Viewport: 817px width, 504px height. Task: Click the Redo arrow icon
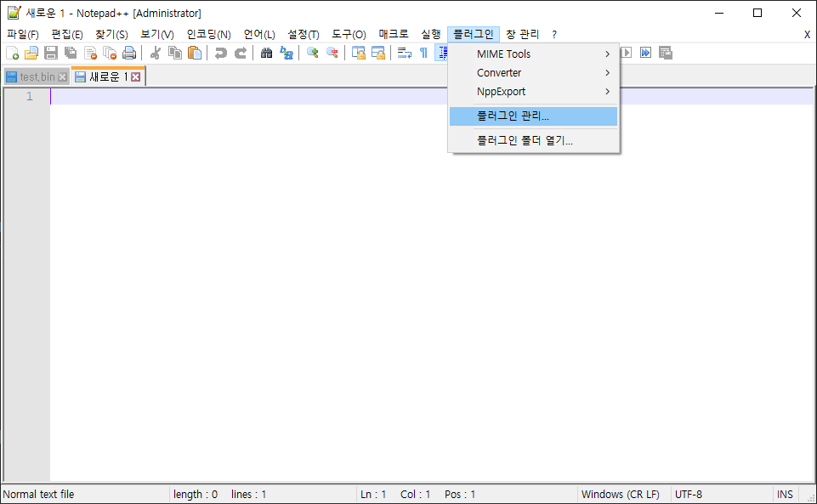click(241, 53)
